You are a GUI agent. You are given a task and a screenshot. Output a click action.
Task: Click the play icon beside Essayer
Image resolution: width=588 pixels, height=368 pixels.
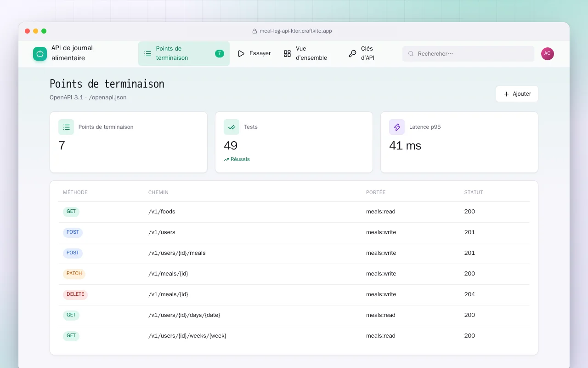pyautogui.click(x=241, y=53)
